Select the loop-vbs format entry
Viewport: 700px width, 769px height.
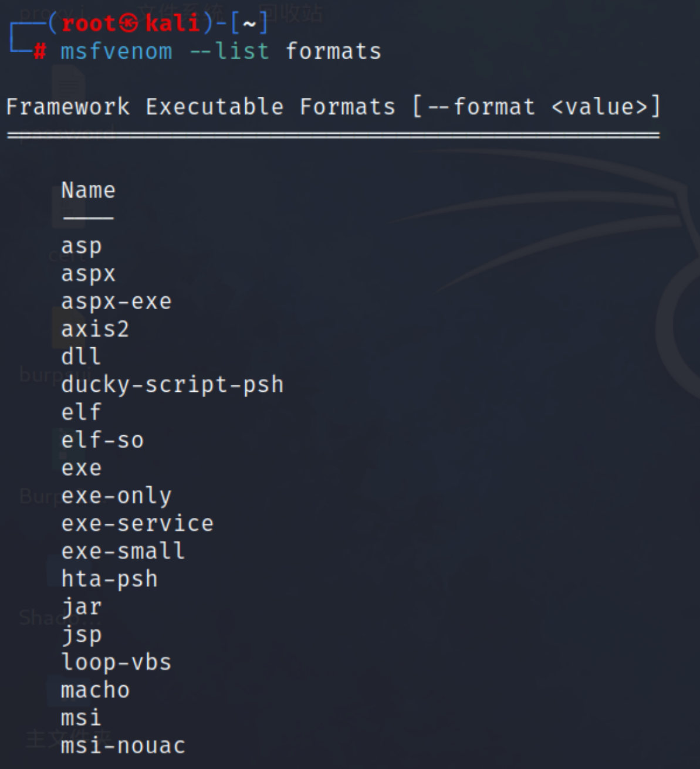point(116,662)
